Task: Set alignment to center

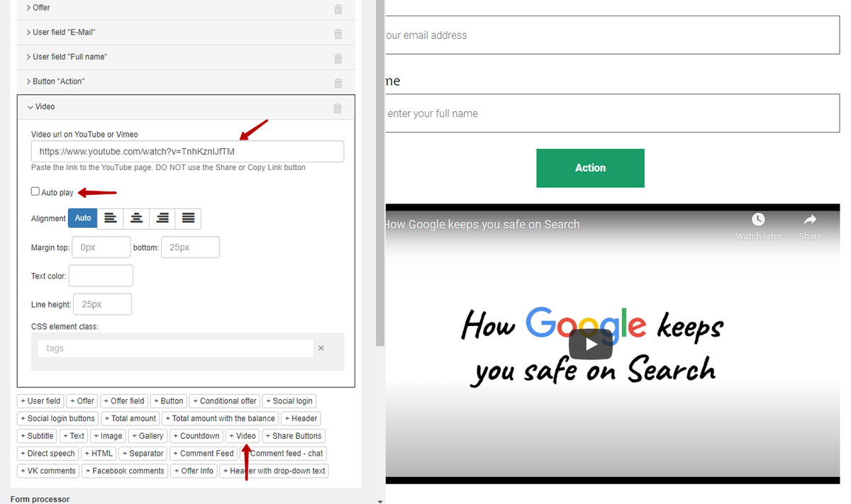Action: pyautogui.click(x=137, y=218)
